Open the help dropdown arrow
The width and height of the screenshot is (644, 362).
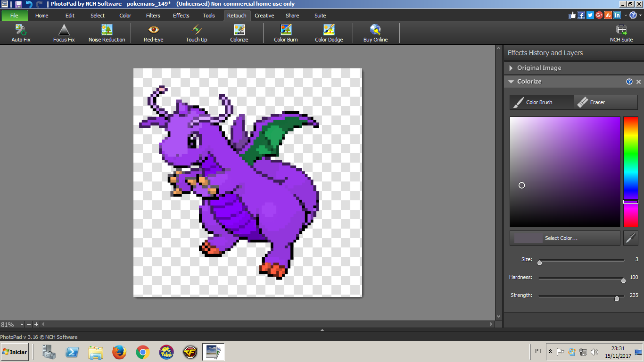[x=640, y=15]
